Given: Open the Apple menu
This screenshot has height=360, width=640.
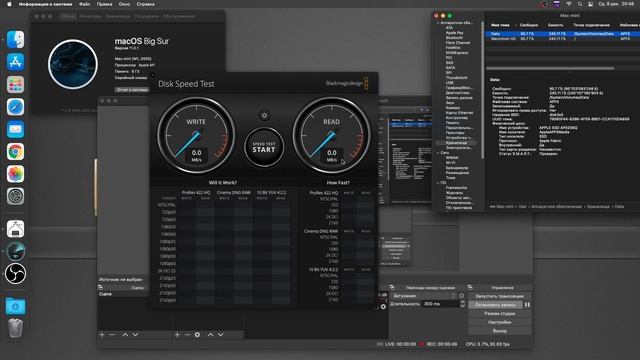Looking at the screenshot, I should (x=9, y=4).
